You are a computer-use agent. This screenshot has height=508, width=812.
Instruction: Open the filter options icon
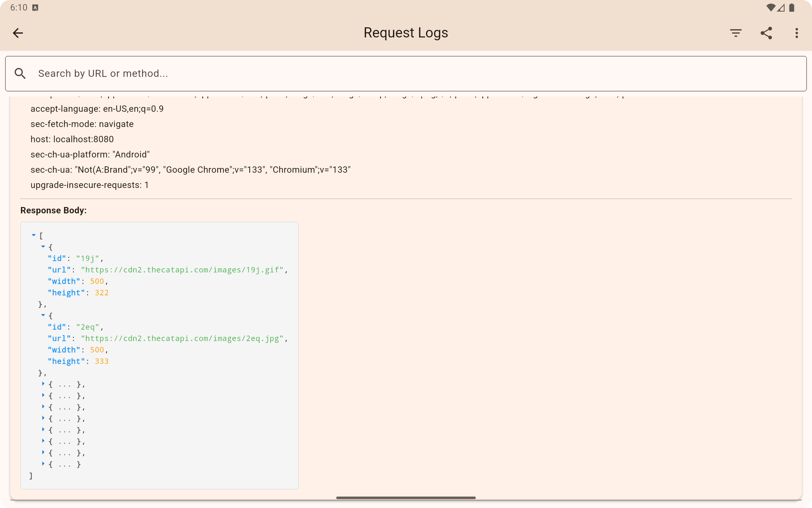point(736,33)
